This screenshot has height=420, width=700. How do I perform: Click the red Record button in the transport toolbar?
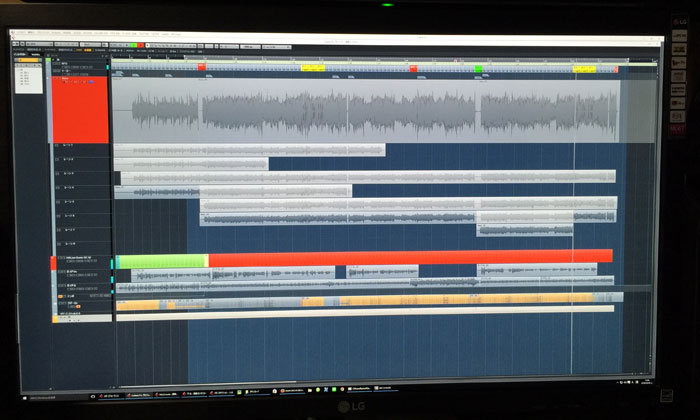tap(141, 45)
